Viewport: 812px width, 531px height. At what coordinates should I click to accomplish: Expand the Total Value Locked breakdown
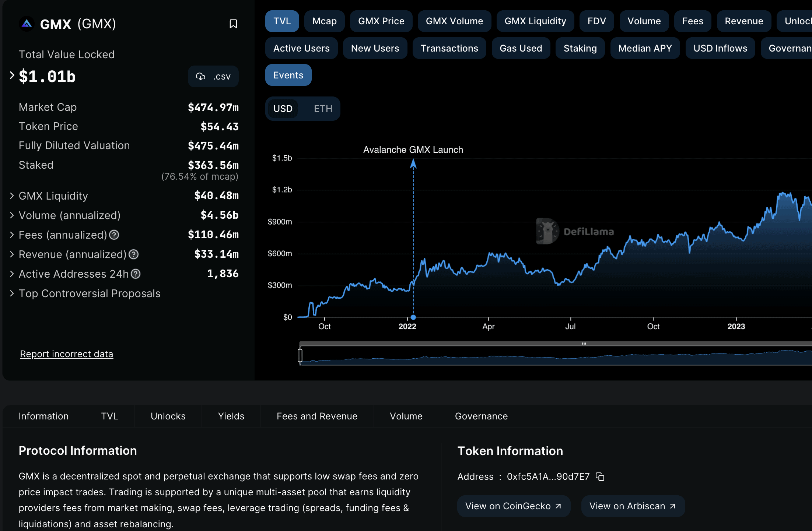12,75
